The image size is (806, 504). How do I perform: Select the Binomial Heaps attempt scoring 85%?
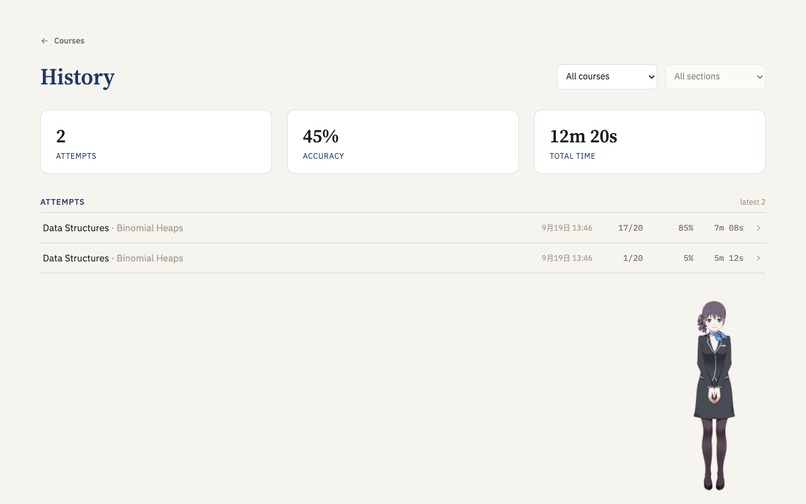(402, 228)
